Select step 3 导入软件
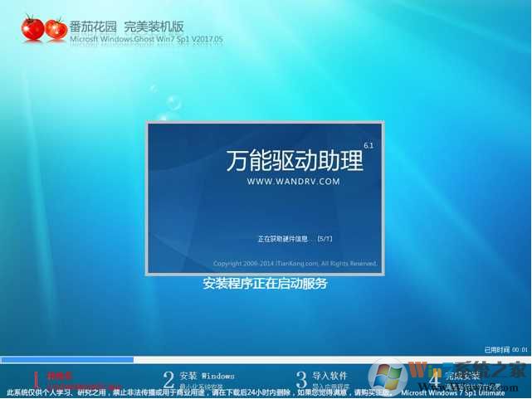 321,379
